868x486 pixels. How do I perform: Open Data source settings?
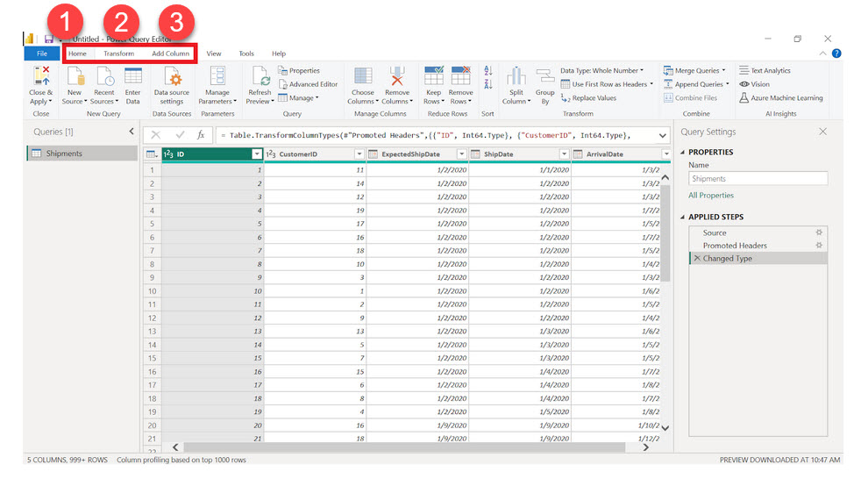click(x=172, y=85)
